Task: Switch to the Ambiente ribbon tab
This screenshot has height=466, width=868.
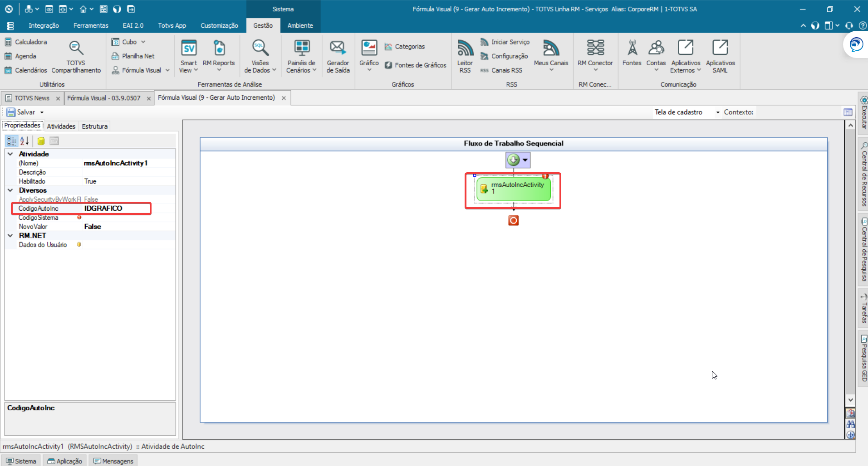Action: tap(300, 26)
